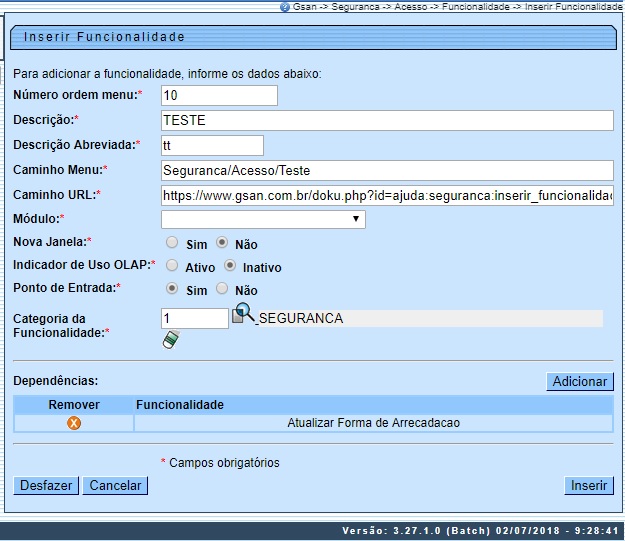625x541 pixels.
Task: Click the Desfazer button
Action: pyautogui.click(x=46, y=485)
